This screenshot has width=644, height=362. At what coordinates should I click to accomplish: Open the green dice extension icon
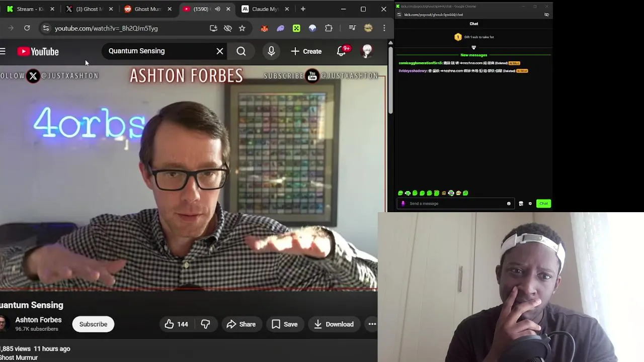click(296, 29)
